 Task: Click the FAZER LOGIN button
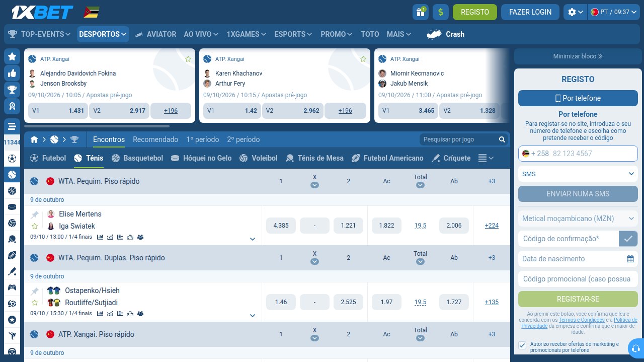tap(530, 12)
